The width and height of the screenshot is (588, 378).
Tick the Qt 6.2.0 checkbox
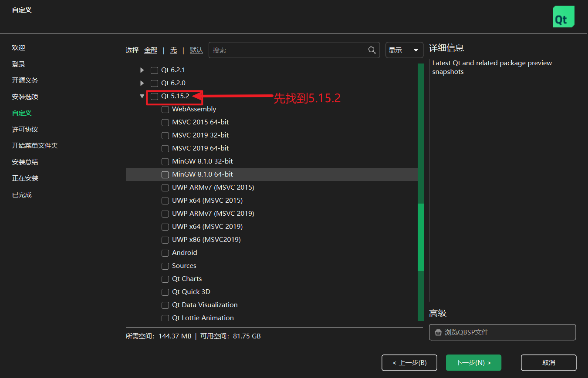click(x=154, y=83)
